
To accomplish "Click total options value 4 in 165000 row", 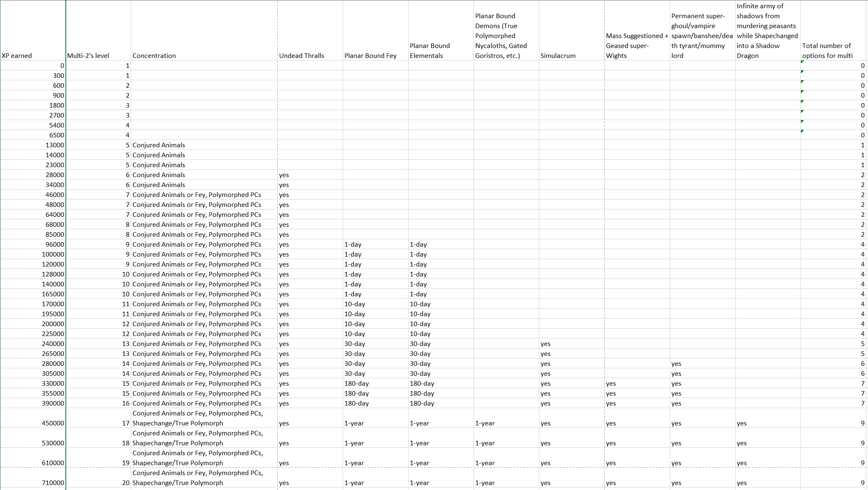I will point(834,294).
